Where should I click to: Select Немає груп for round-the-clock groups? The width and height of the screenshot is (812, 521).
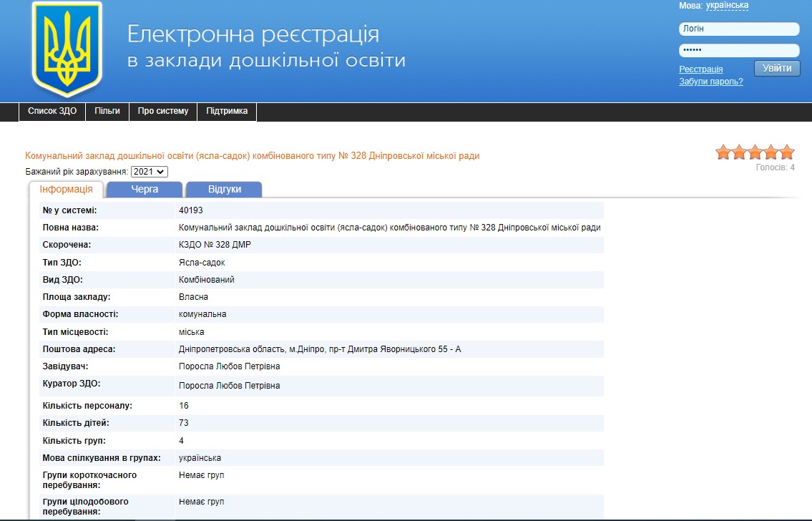click(201, 502)
